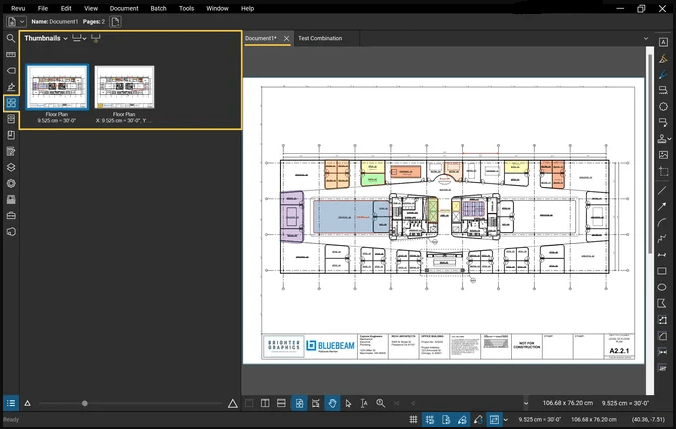Open the Tool Chest toolbox panel
The image size is (676, 429).
coord(11,216)
